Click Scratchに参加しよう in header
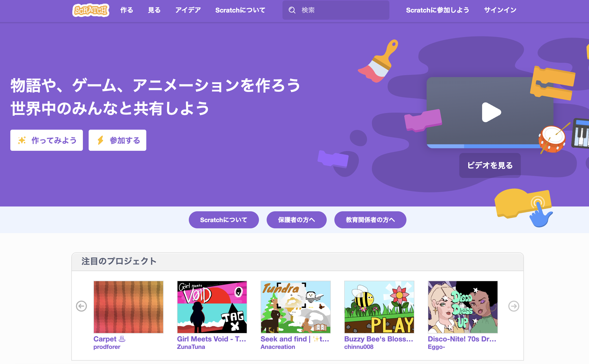Image resolution: width=589 pixels, height=364 pixels. pyautogui.click(x=437, y=10)
